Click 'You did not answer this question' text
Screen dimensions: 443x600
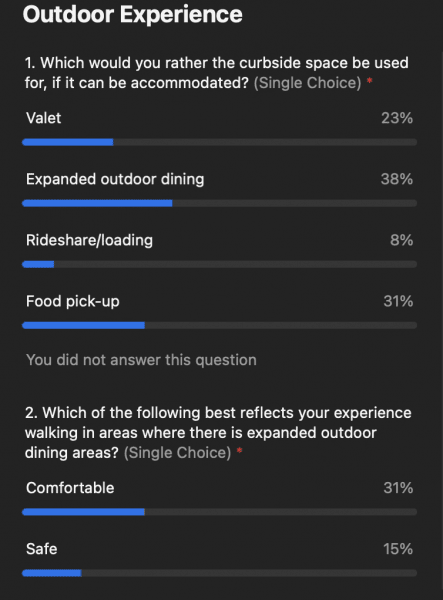click(141, 360)
